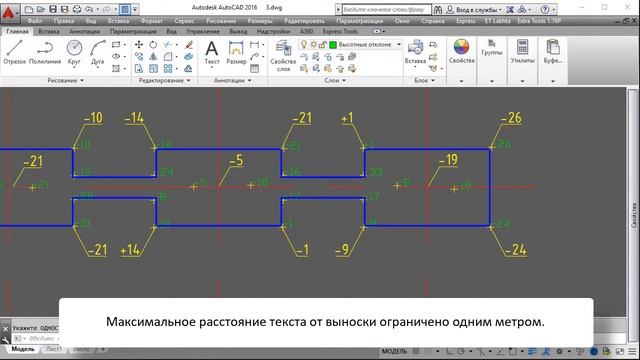This screenshot has width=640, height=360.
Task: Select the Отрезок line tool
Action: coord(15,52)
